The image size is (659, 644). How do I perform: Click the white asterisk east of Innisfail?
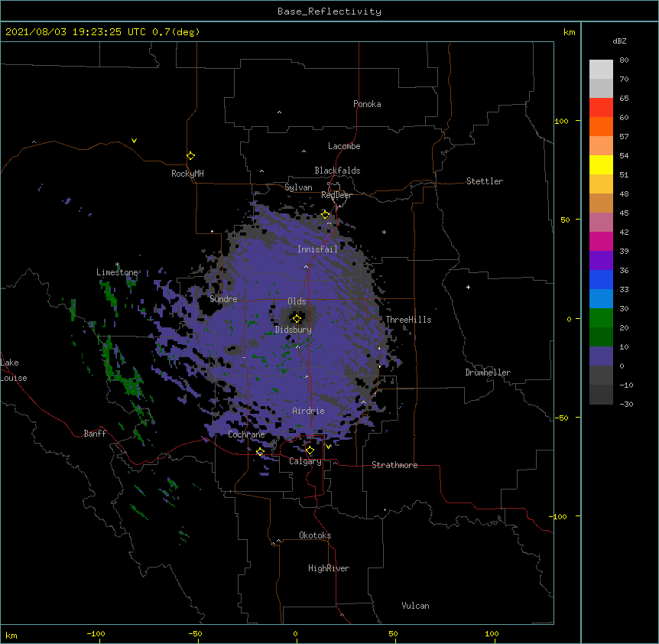click(384, 232)
